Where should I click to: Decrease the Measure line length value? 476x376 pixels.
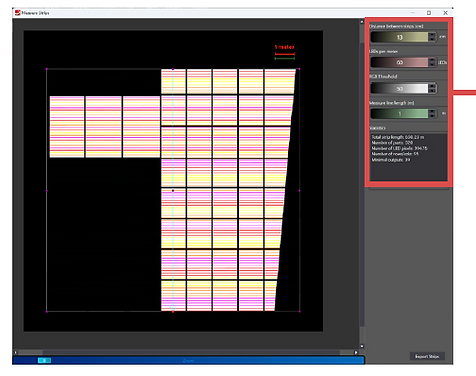coord(432,116)
